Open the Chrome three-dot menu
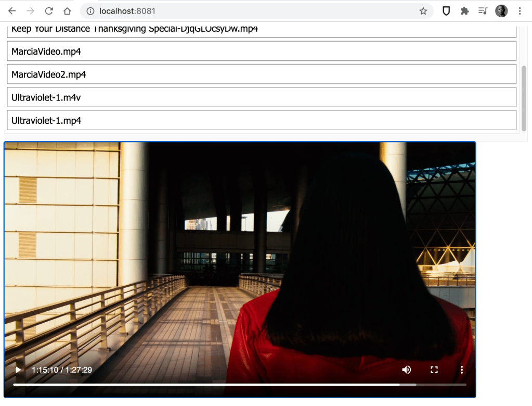The image size is (532, 406). pos(520,11)
